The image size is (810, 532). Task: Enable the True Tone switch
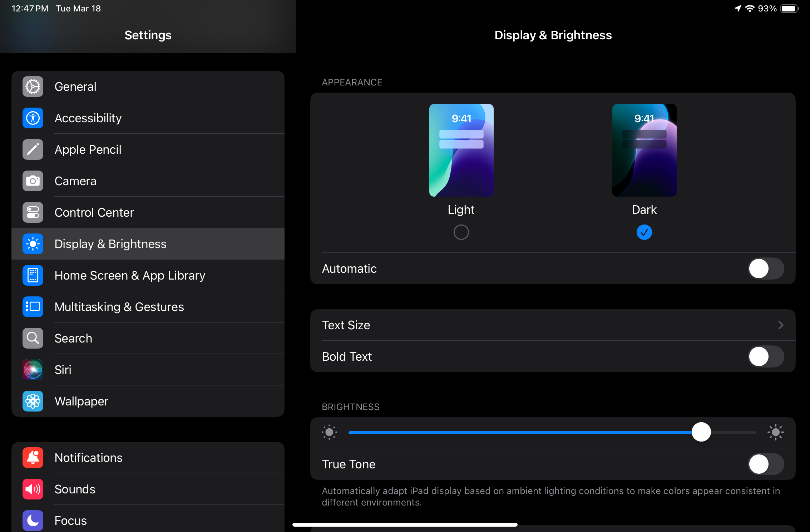766,464
